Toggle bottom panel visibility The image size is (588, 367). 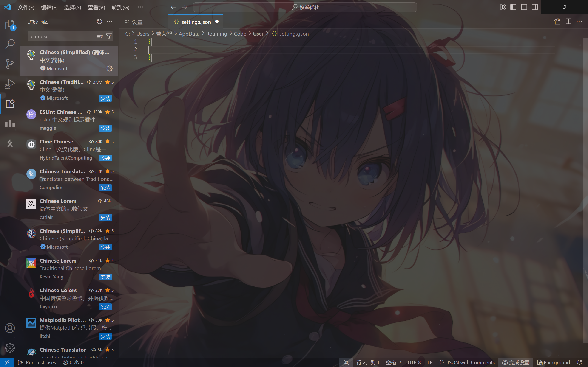pos(524,7)
